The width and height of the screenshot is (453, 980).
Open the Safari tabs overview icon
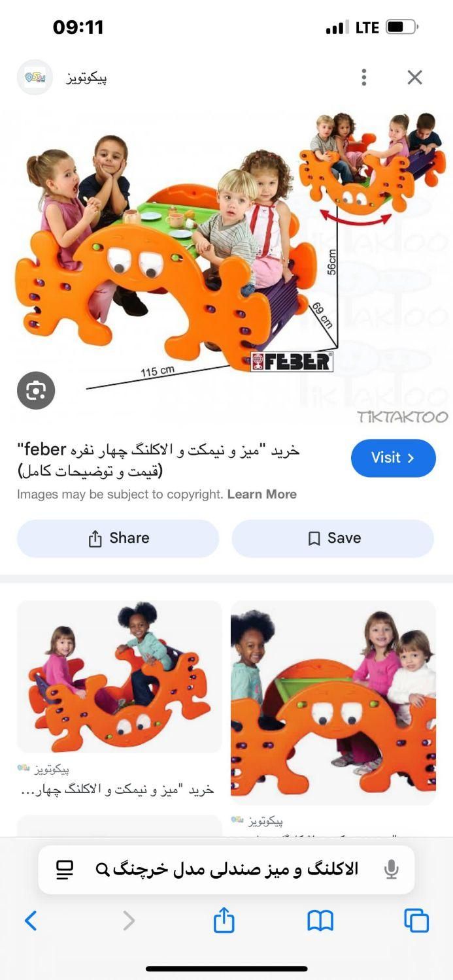point(416,921)
